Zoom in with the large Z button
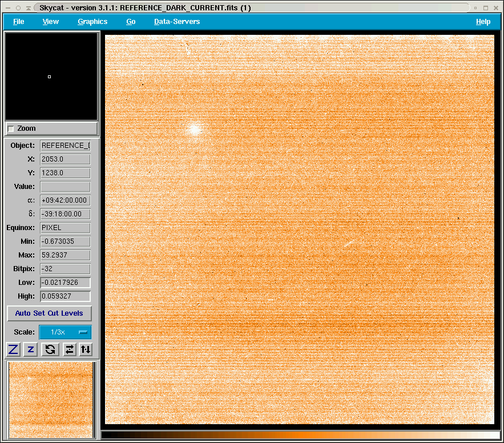The image size is (504, 443). point(13,349)
